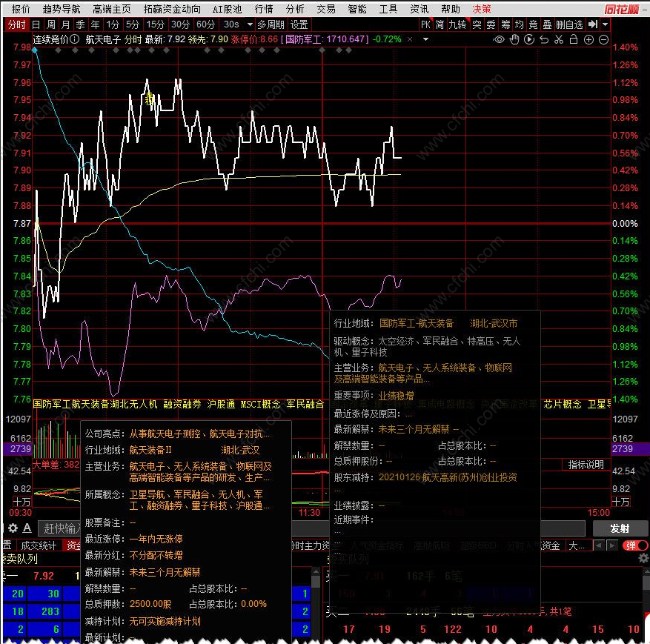The image size is (650, 644).
Task: Select the 60分 period
Action: (x=205, y=25)
